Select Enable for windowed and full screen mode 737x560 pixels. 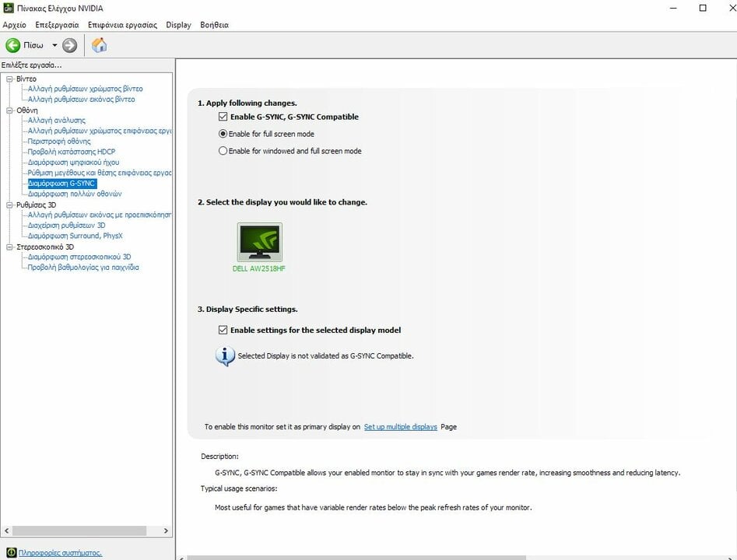[223, 151]
